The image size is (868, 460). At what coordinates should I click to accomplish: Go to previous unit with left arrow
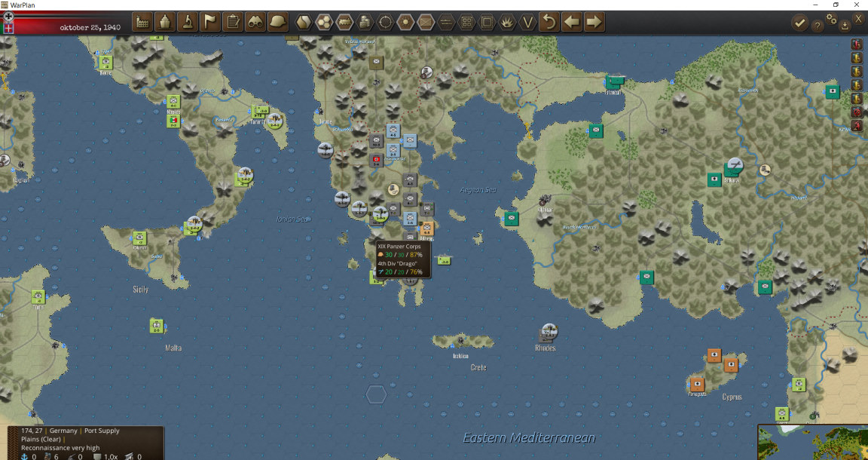572,22
